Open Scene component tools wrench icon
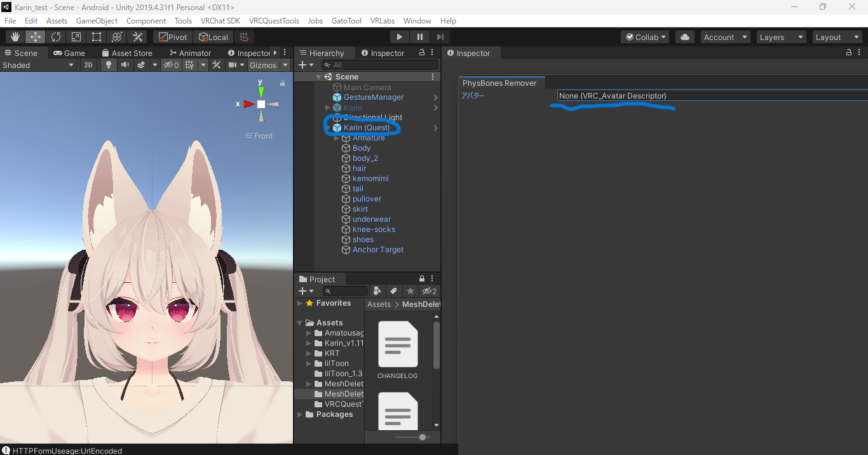Viewport: 868px width, 455px height. click(x=217, y=65)
